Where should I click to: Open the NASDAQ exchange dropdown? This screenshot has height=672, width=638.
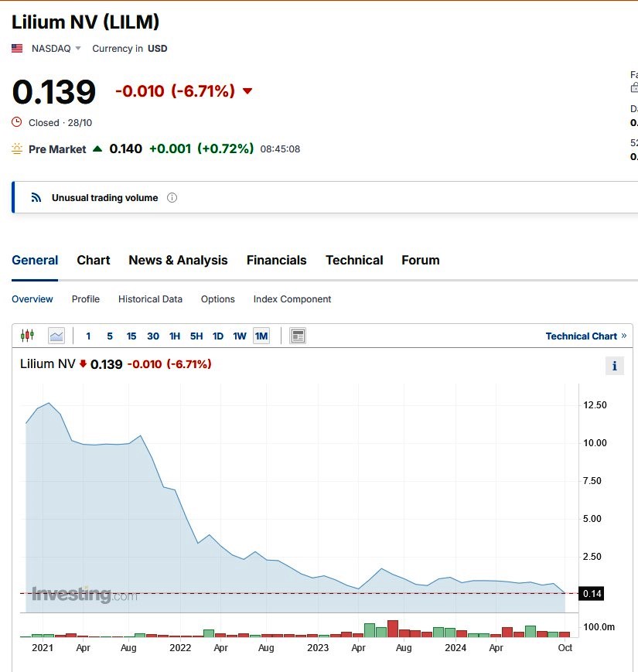[56, 49]
